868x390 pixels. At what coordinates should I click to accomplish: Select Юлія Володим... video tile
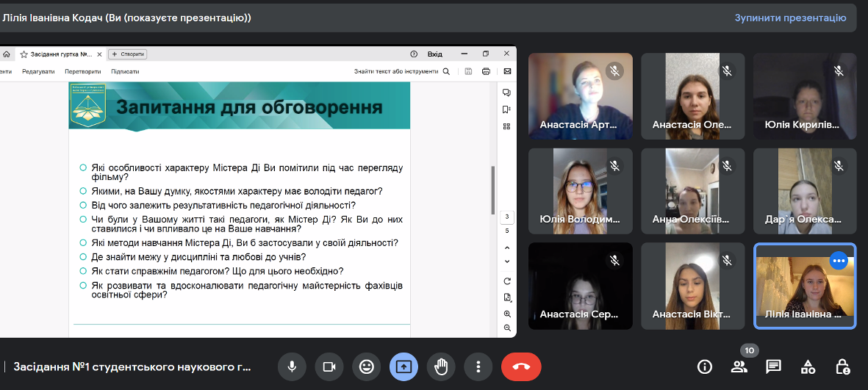click(x=580, y=191)
